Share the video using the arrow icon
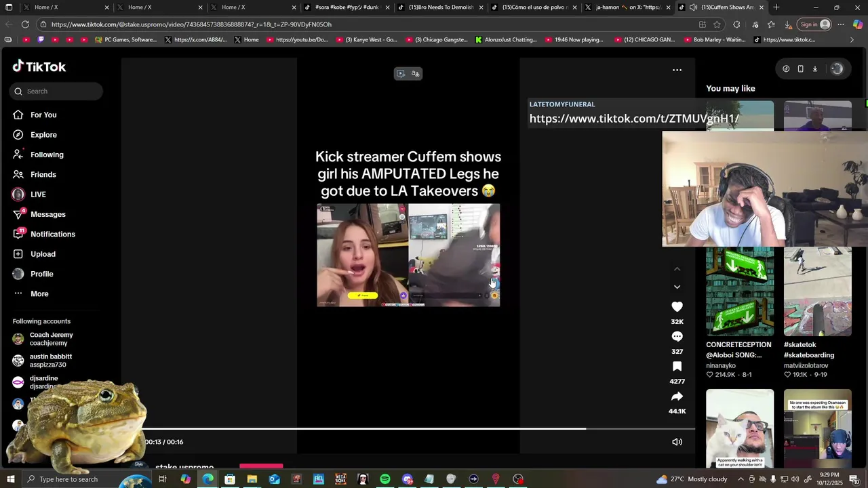 [x=677, y=396]
